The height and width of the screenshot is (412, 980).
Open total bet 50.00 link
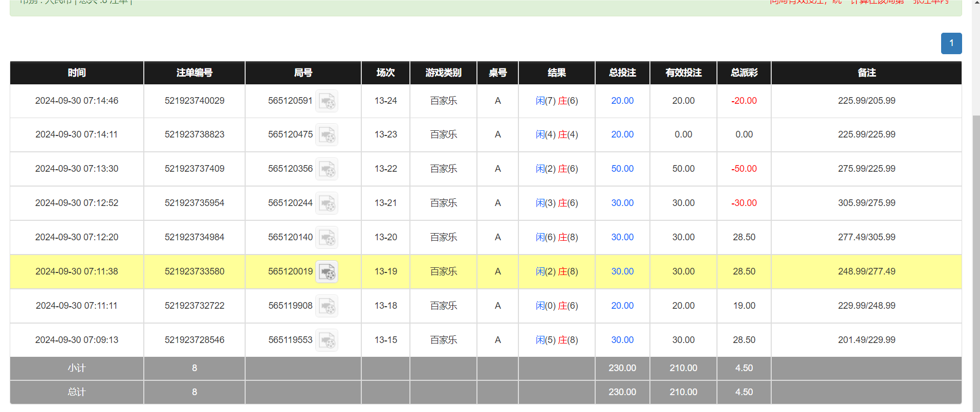coord(622,169)
